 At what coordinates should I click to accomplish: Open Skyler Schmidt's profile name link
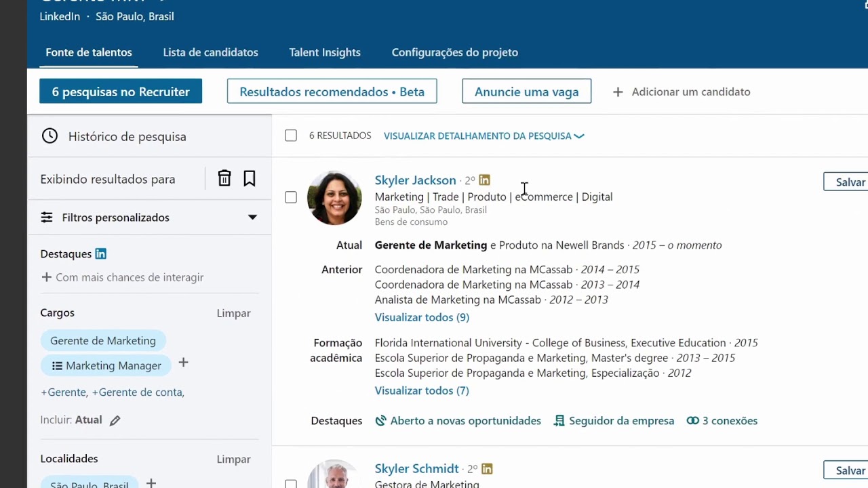coord(417,469)
